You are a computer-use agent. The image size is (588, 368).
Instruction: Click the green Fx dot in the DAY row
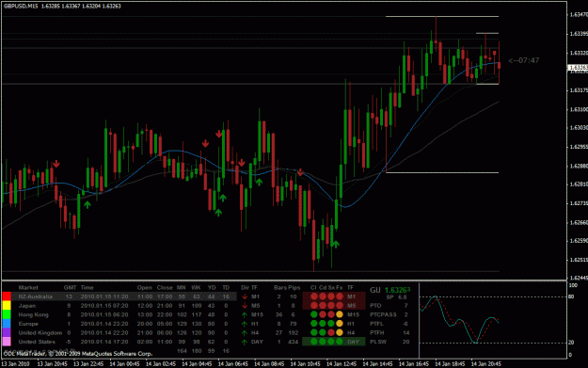(340, 342)
